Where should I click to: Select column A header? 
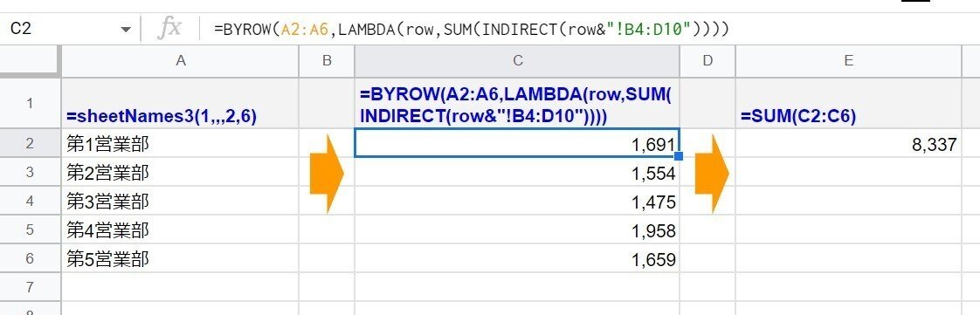coord(181,60)
